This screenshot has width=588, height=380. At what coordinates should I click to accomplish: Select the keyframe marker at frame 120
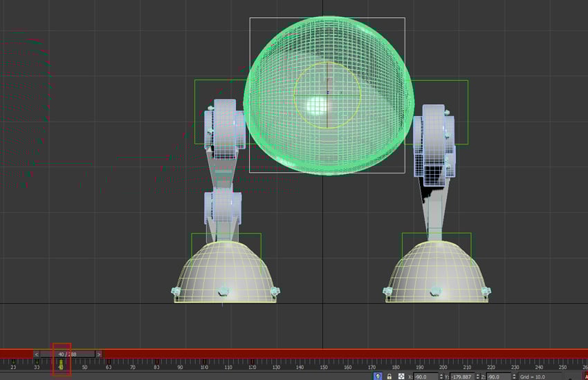pos(252,362)
